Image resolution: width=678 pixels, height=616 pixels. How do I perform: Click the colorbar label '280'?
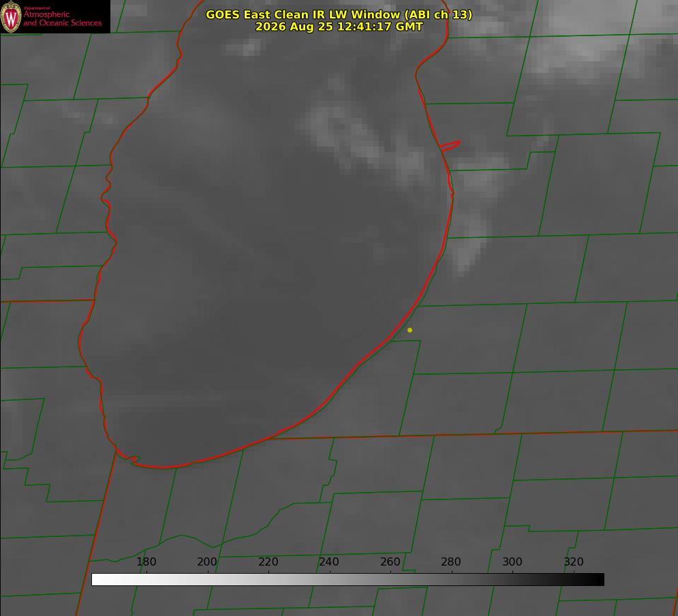tap(451, 561)
